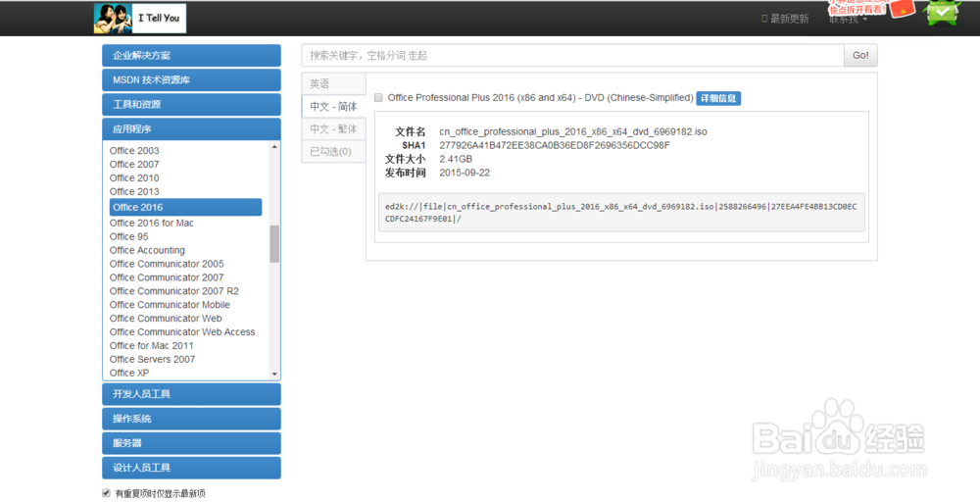
Task: Expand the 企业解决方案 category
Action: click(x=191, y=56)
